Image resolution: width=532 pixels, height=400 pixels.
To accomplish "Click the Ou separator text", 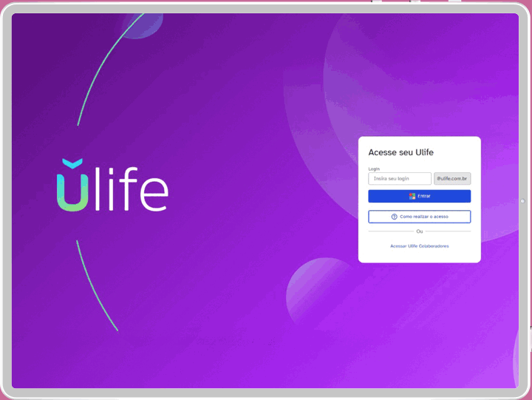I will [420, 231].
